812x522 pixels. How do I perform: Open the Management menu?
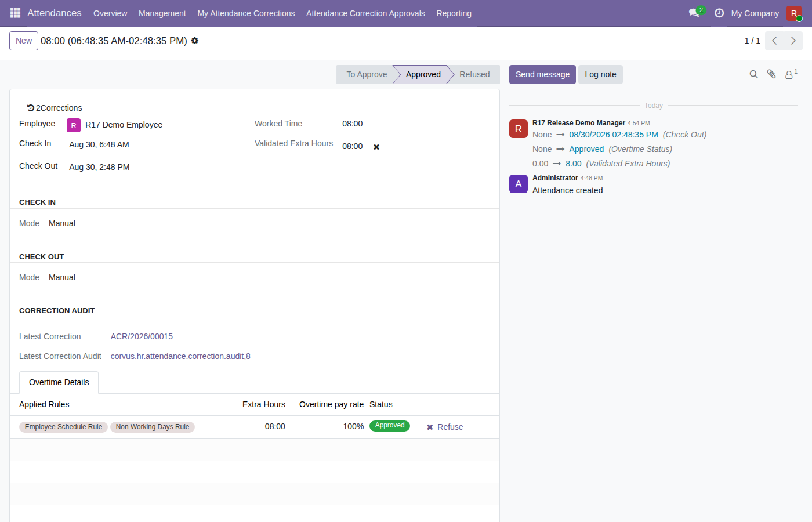point(162,13)
